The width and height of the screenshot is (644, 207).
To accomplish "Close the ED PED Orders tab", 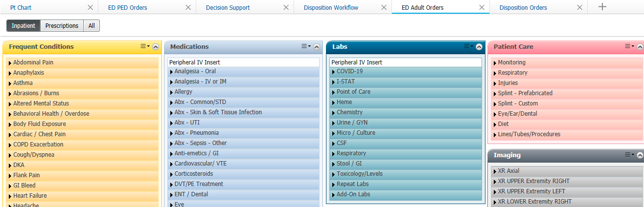I will point(188,7).
